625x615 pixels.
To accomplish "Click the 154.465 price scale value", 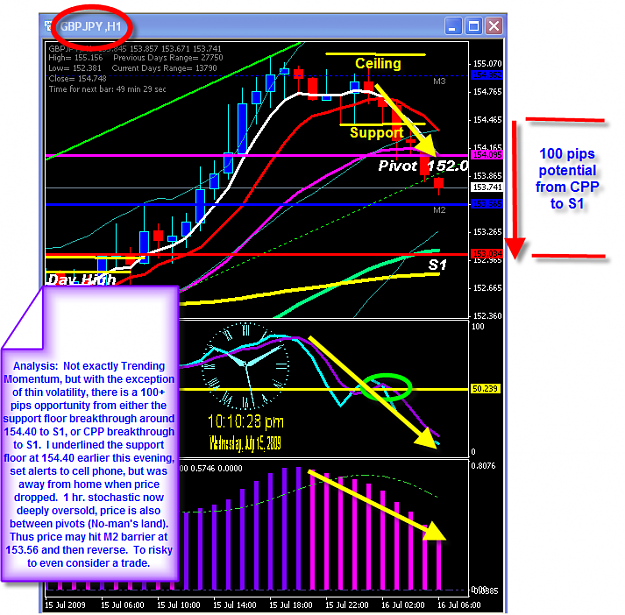I will (x=487, y=120).
